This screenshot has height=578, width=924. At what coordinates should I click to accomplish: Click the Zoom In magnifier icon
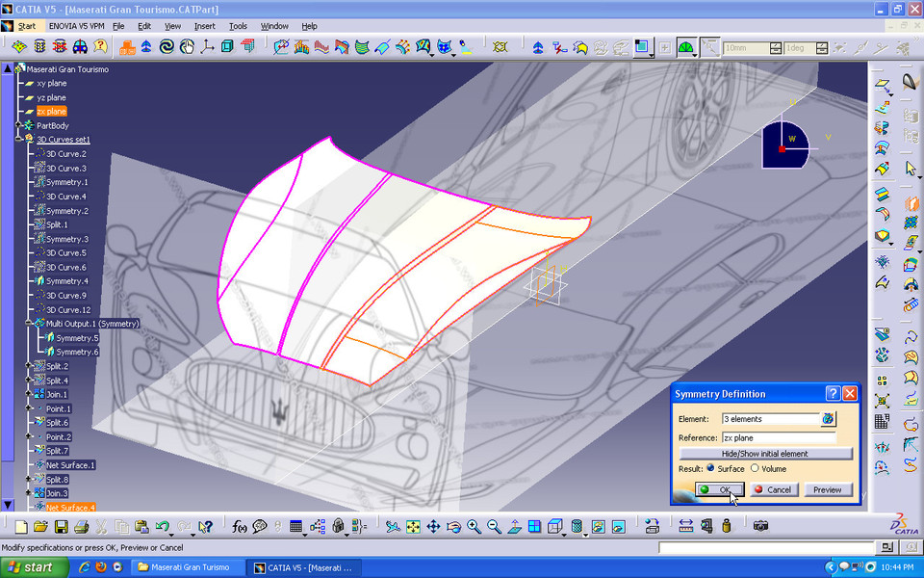click(474, 527)
